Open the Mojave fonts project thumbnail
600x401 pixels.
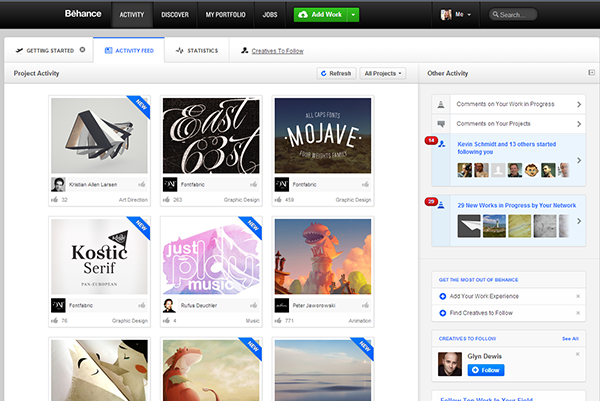323,135
